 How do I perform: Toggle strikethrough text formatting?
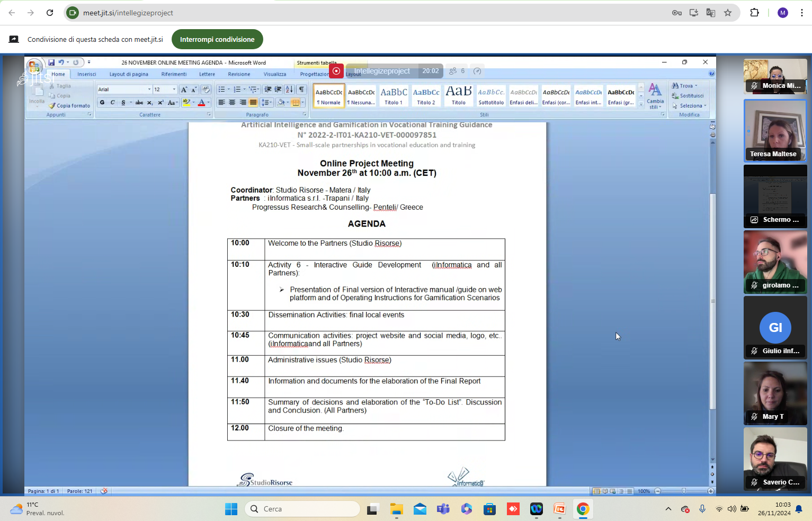(x=139, y=103)
